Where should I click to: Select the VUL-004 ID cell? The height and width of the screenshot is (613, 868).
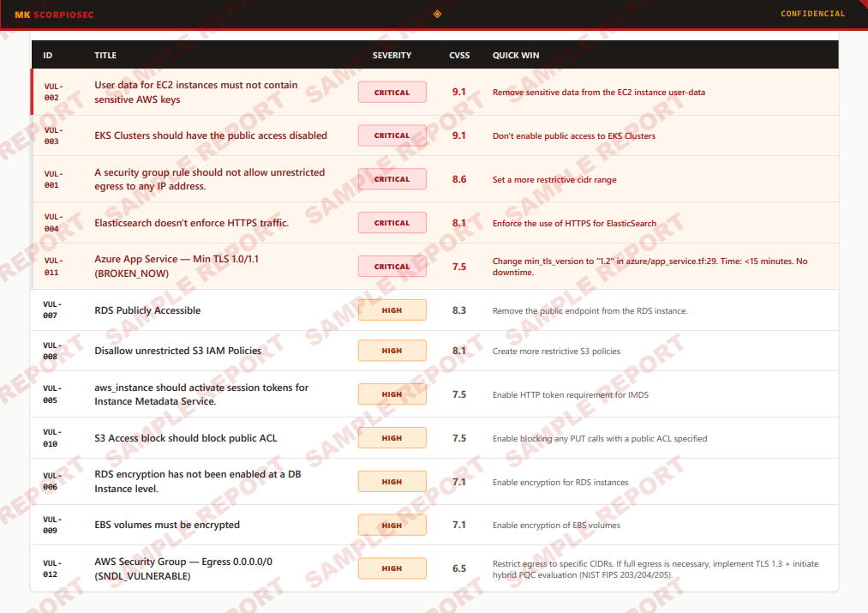point(54,223)
